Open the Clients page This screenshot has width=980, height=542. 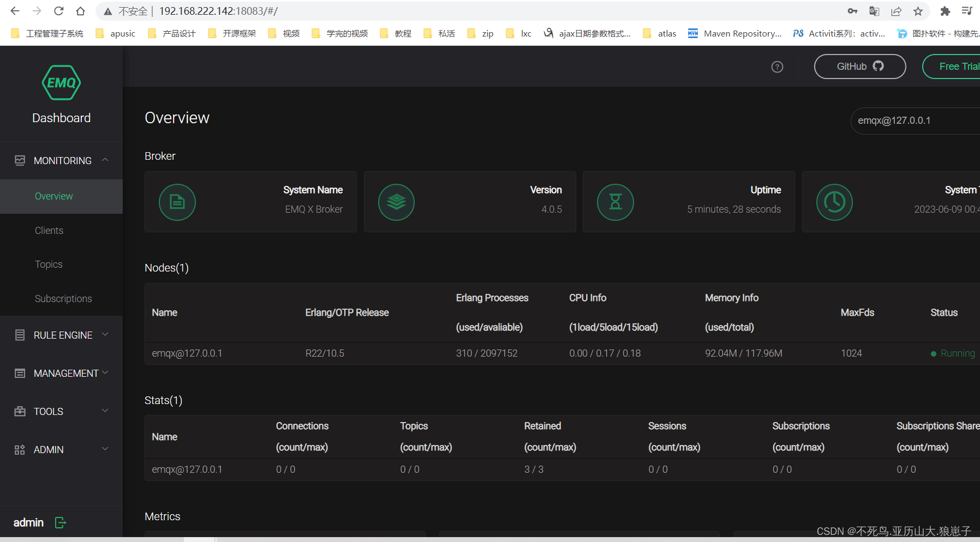pyautogui.click(x=49, y=231)
